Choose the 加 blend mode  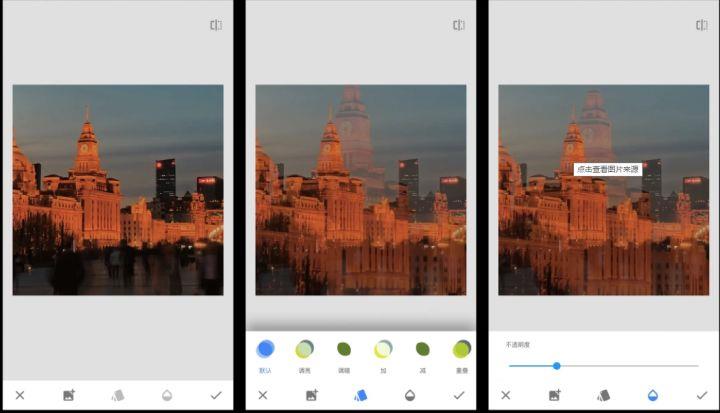(383, 349)
